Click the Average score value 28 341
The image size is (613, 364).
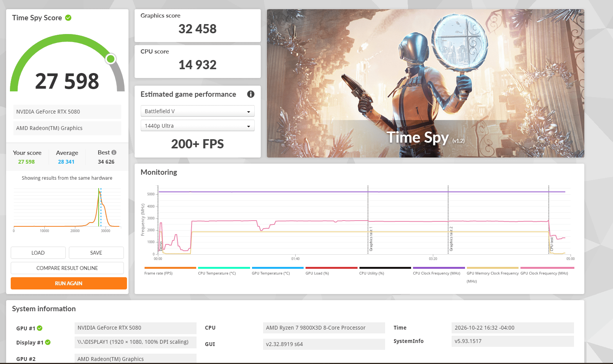(66, 162)
